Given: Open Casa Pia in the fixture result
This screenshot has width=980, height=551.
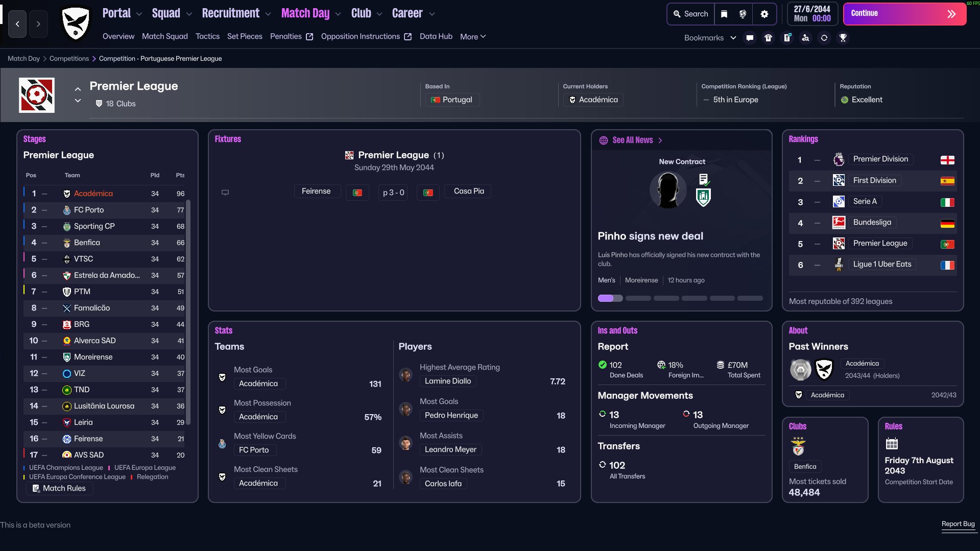Looking at the screenshot, I should (468, 191).
